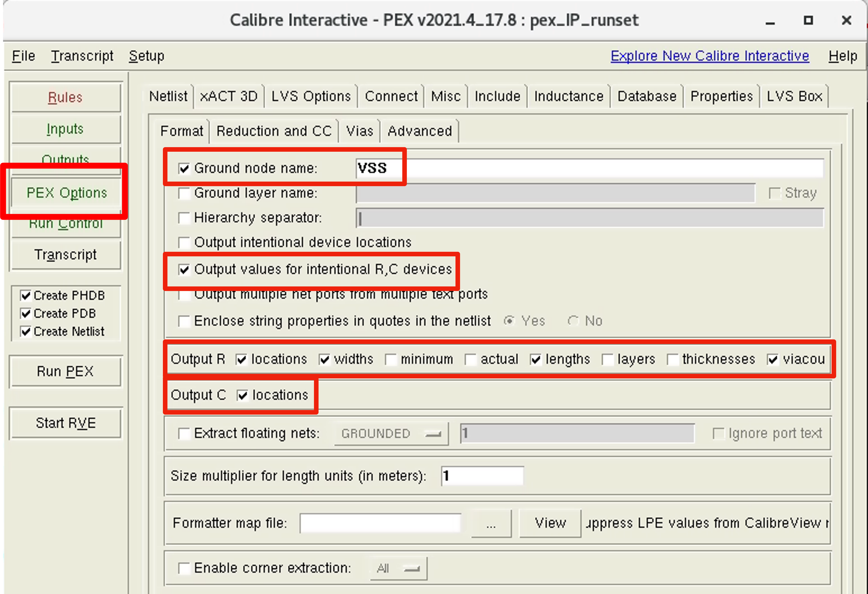Disable the Create Netlist option
This screenshot has width=868, height=594.
pos(25,331)
